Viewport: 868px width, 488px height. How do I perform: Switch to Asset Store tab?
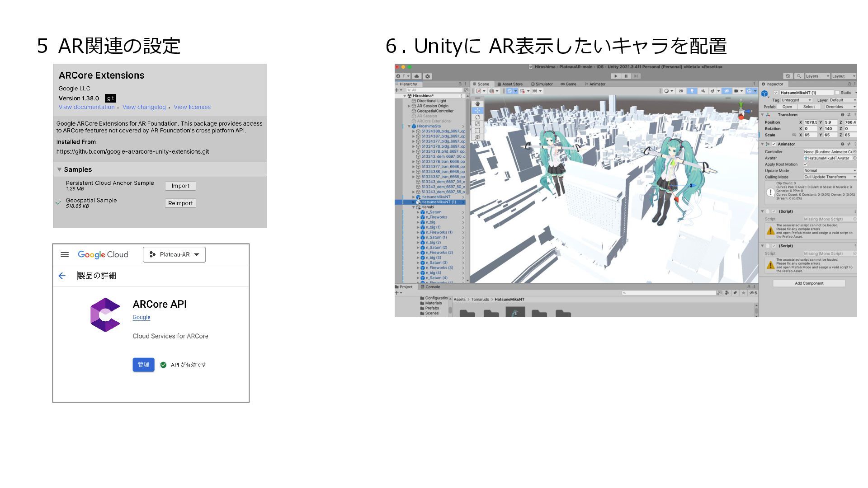pyautogui.click(x=509, y=84)
